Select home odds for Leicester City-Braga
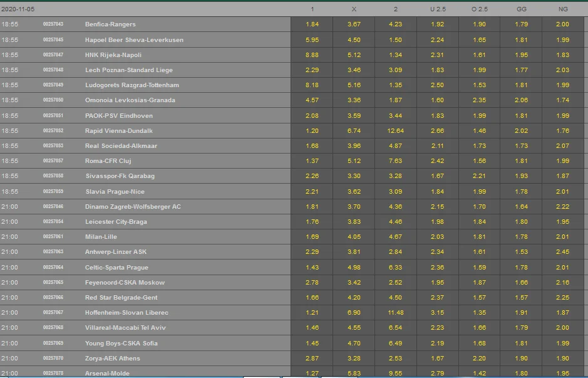This screenshot has height=378, width=588. point(312,222)
